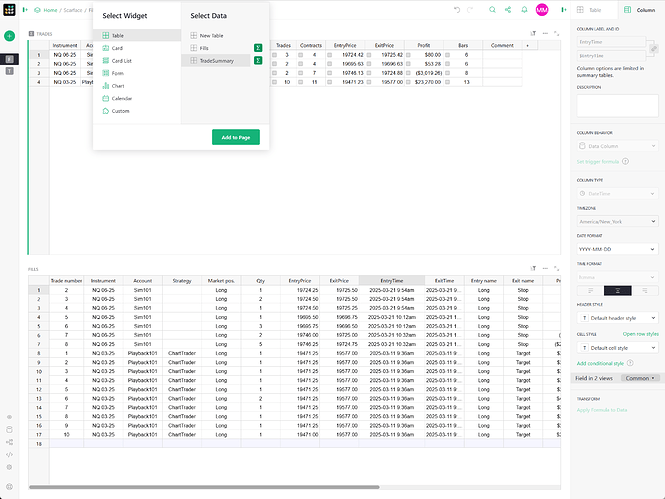Click help icon next to trigger formula

[x=625, y=162]
